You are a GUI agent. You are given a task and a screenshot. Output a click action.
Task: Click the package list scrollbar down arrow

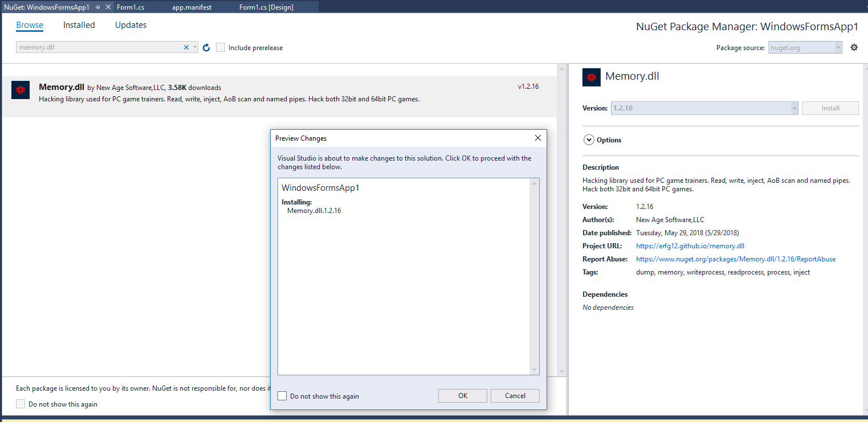click(x=561, y=371)
